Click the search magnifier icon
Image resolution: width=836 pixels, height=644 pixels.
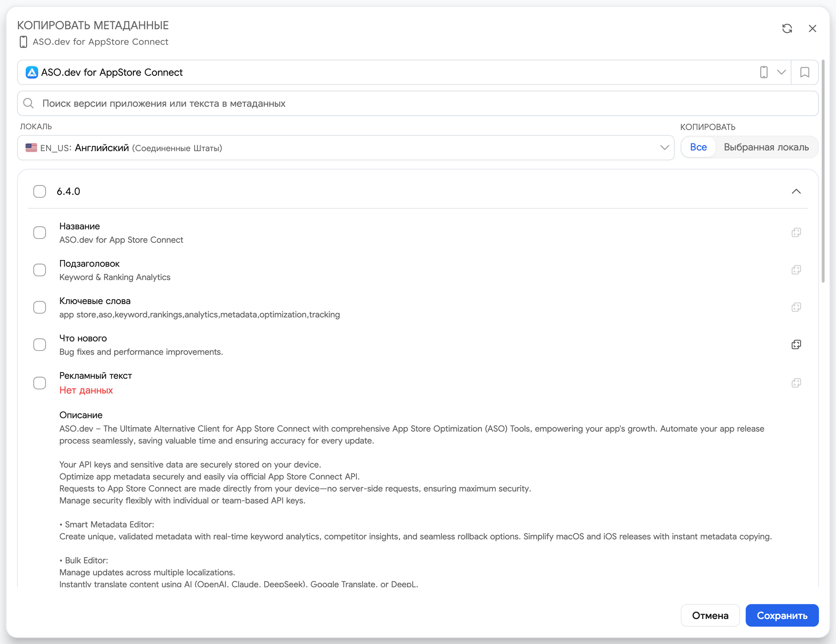(29, 103)
